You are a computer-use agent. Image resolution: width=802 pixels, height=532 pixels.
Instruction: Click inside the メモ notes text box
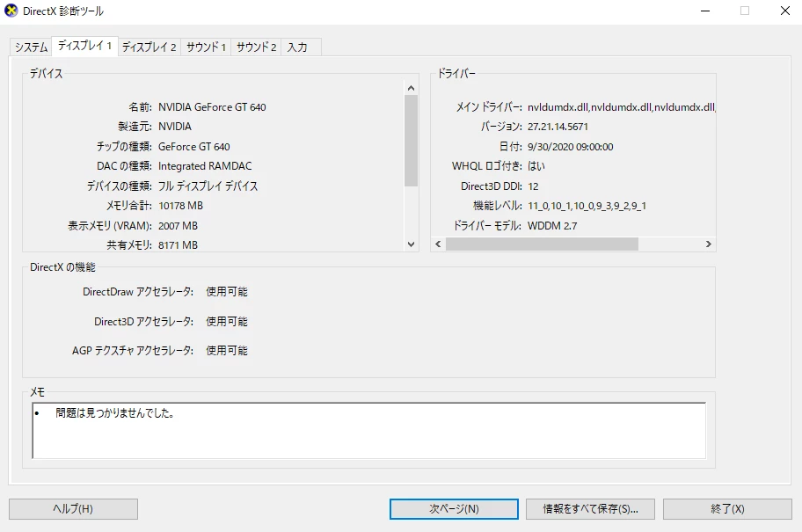tap(368, 431)
